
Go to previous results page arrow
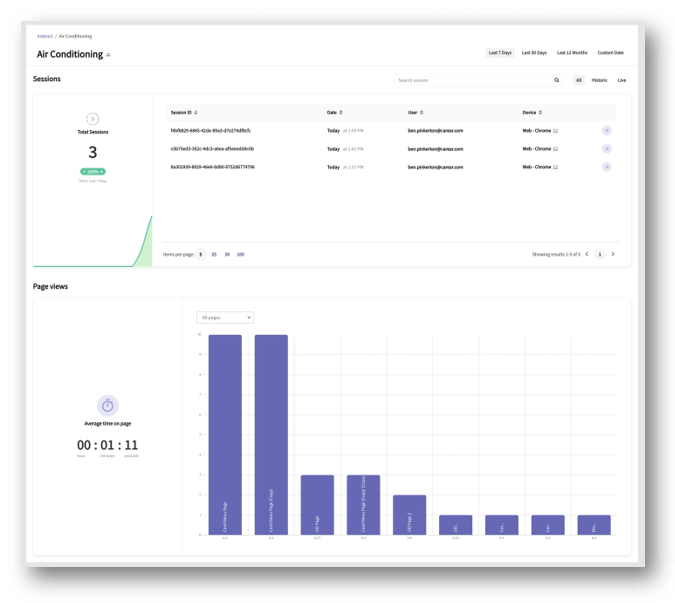[587, 254]
